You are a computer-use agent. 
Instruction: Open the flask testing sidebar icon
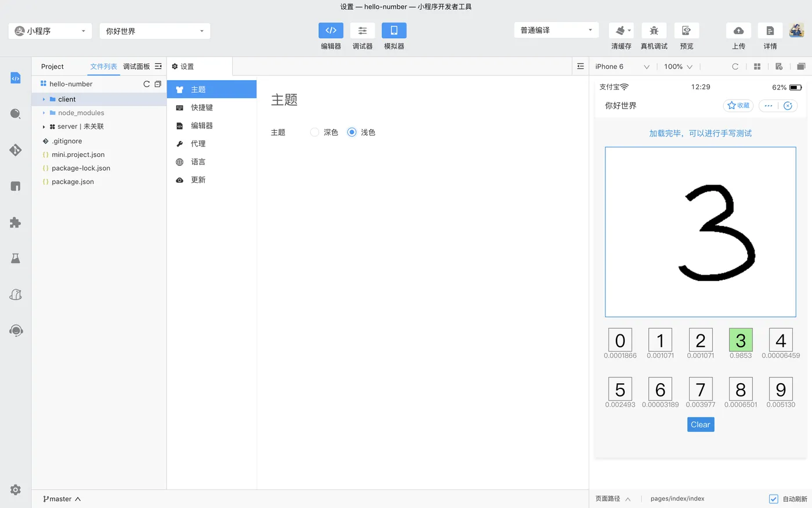pos(16,258)
